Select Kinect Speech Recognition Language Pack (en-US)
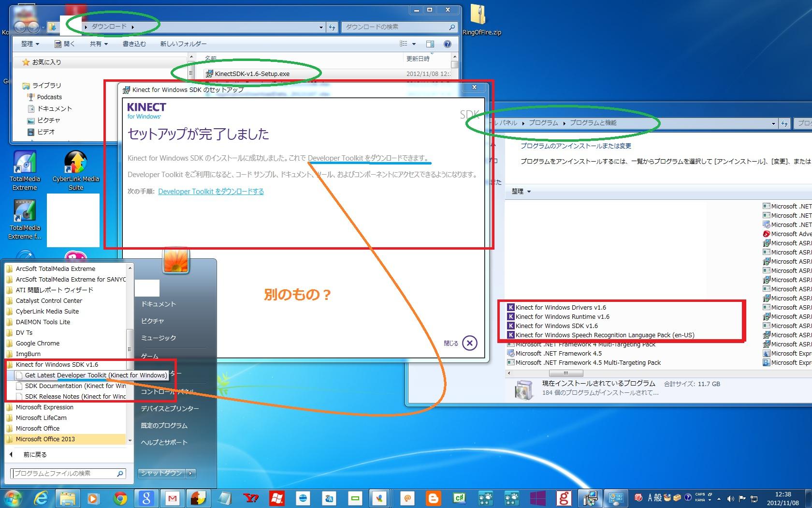Screen dimensions: 812x508 point(600,335)
